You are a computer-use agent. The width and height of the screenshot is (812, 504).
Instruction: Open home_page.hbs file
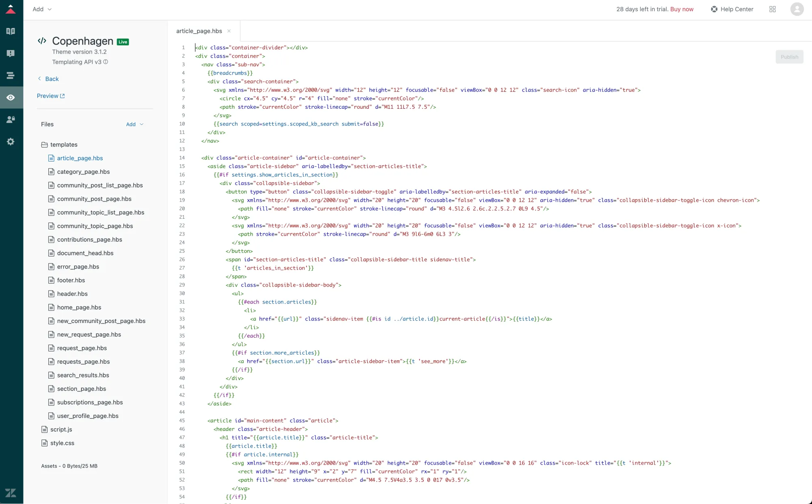pos(75,308)
